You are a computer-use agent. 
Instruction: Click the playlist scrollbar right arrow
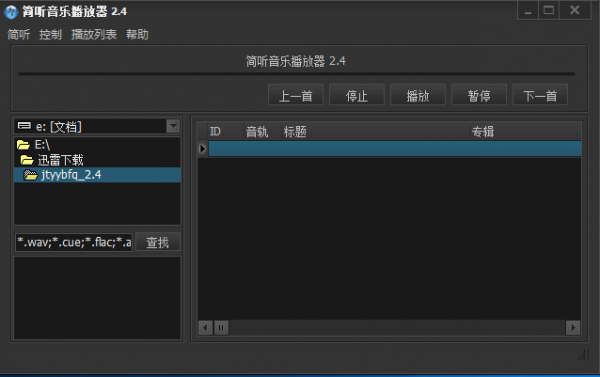(x=573, y=328)
